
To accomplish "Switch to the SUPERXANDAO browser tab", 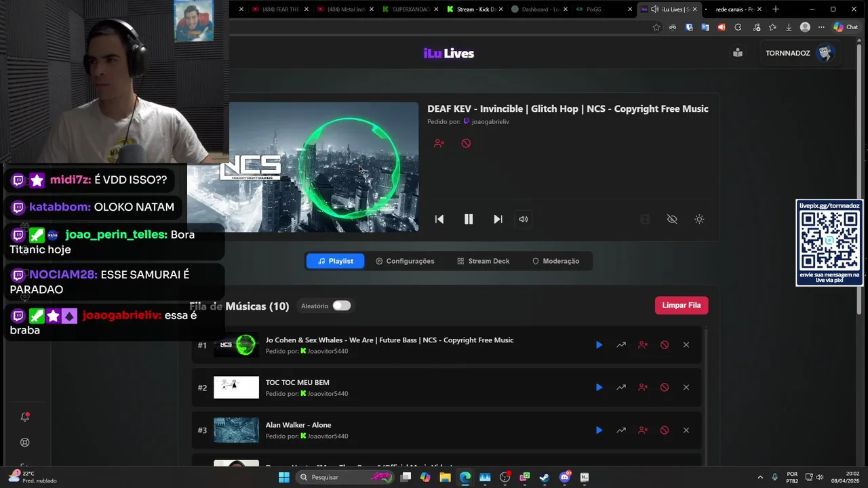I will [x=411, y=9].
